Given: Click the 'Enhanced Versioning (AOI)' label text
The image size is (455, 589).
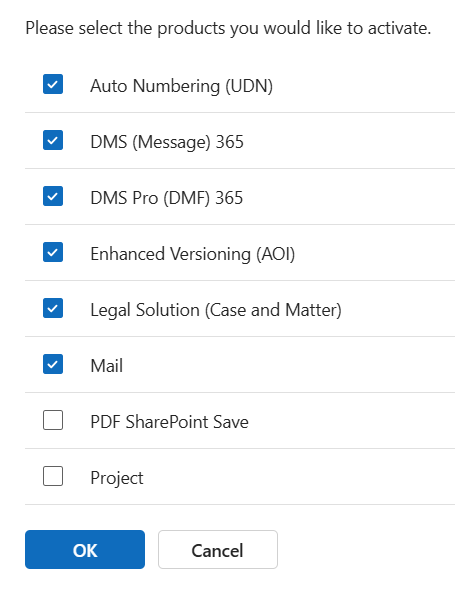Looking at the screenshot, I should coord(192,254).
